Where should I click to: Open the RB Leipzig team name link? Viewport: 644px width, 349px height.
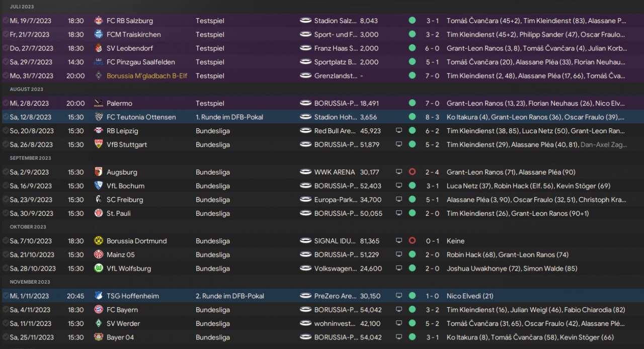pos(122,131)
